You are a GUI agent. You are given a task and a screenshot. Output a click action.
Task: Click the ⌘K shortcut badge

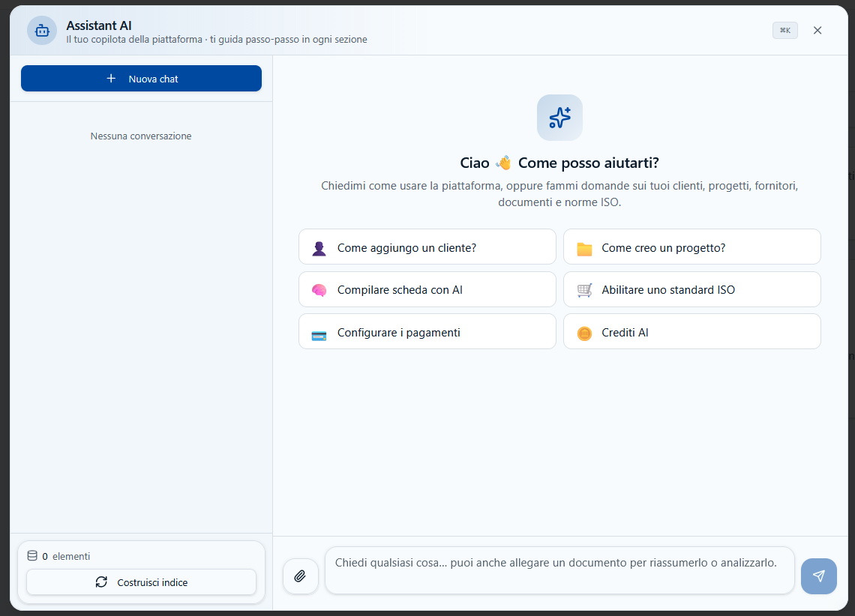point(785,31)
